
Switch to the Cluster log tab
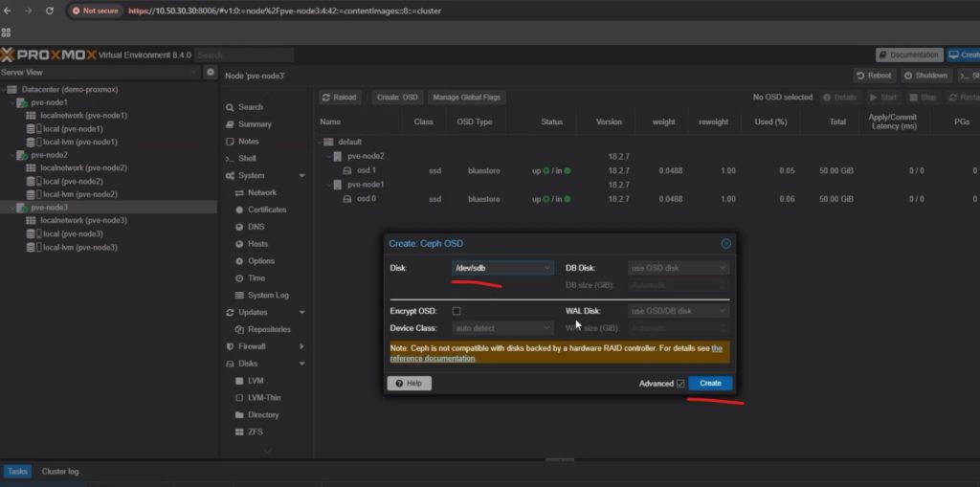tap(60, 472)
